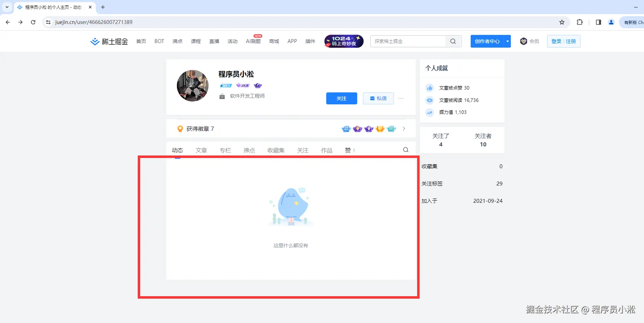644x323 pixels.
Task: Open the browser extensions puzzle icon
Action: tap(580, 22)
